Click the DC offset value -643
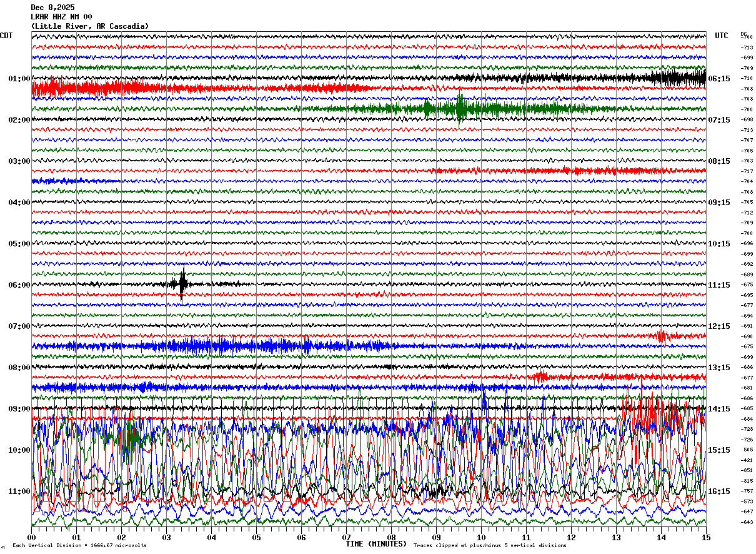The image size is (756, 554). (747, 522)
